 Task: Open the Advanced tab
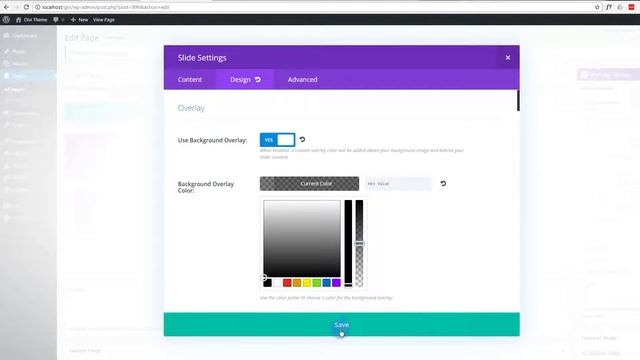coord(302,80)
